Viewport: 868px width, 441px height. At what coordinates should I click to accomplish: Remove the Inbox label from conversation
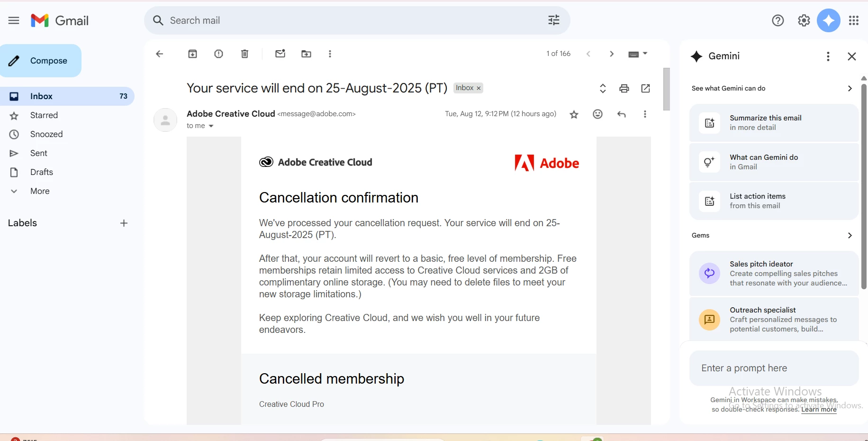479,88
